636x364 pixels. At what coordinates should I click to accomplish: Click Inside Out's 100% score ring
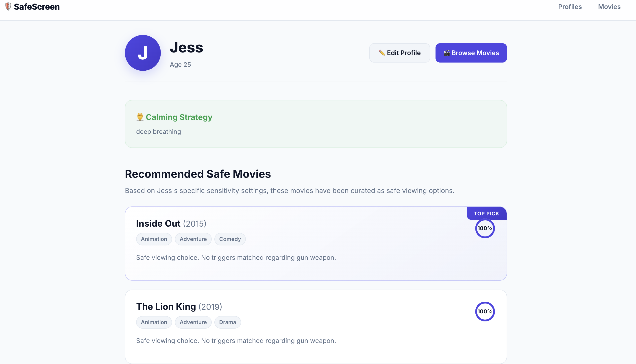(485, 228)
